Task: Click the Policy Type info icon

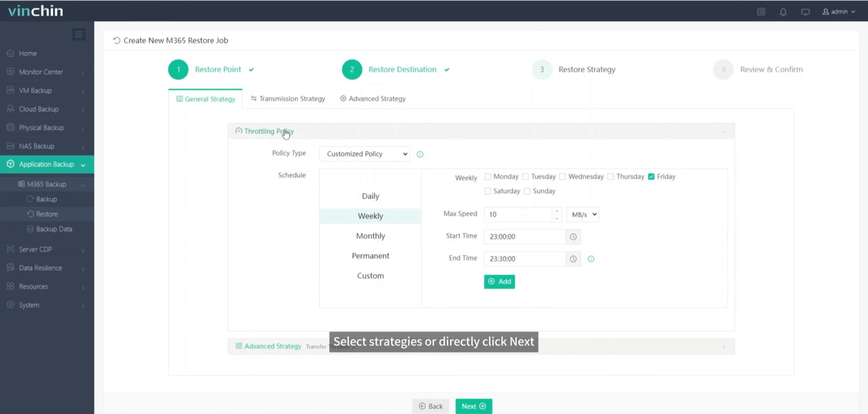Action: pyautogui.click(x=420, y=154)
